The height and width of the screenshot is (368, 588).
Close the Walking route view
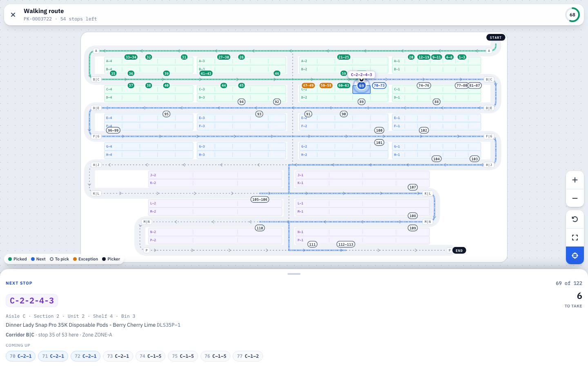[x=13, y=15]
